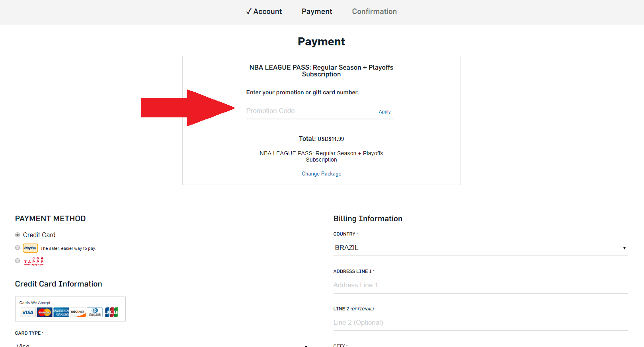644x347 pixels.
Task: Click the Credit Card Information heading
Action: 59,284
